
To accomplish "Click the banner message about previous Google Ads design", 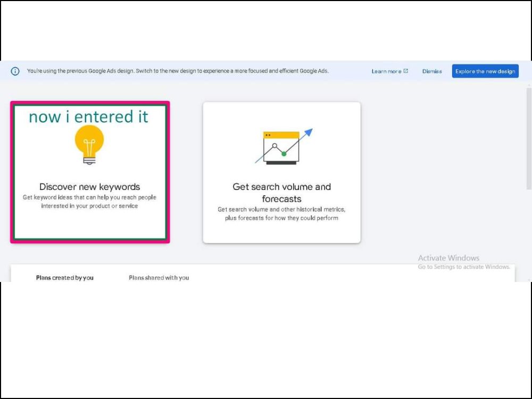I will [x=178, y=71].
